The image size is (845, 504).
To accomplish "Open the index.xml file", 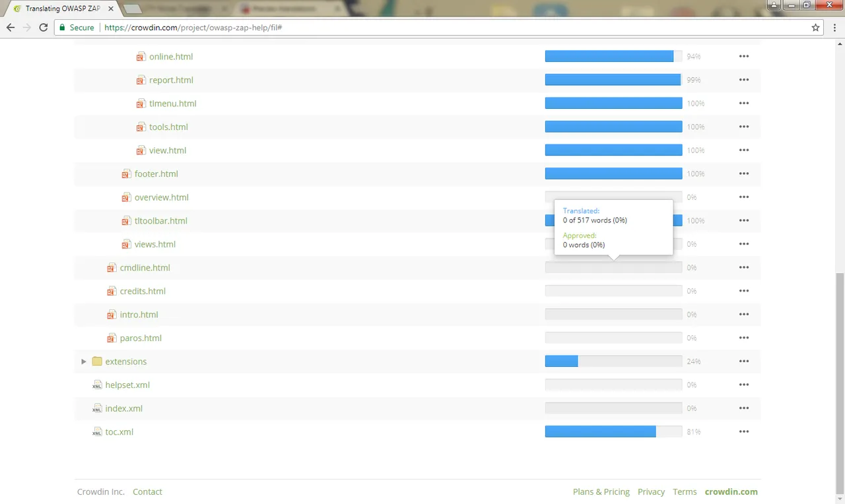I will [124, 408].
